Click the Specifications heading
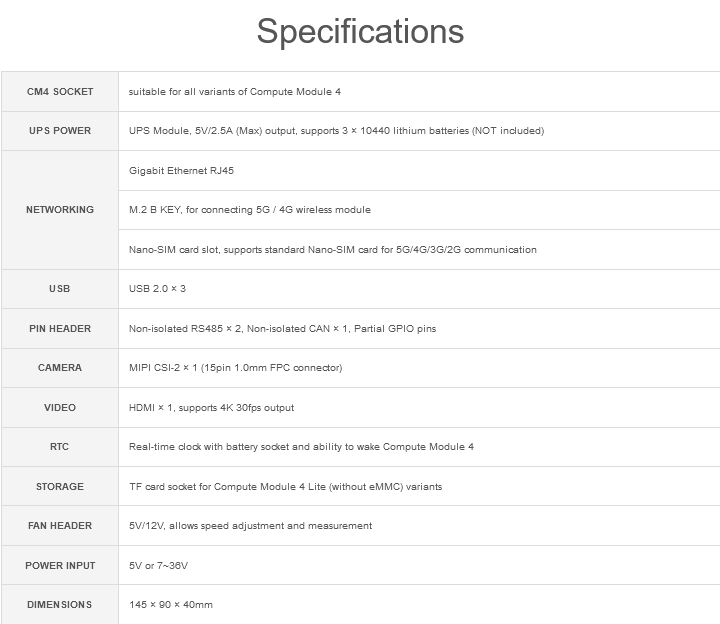 pyautogui.click(x=360, y=32)
